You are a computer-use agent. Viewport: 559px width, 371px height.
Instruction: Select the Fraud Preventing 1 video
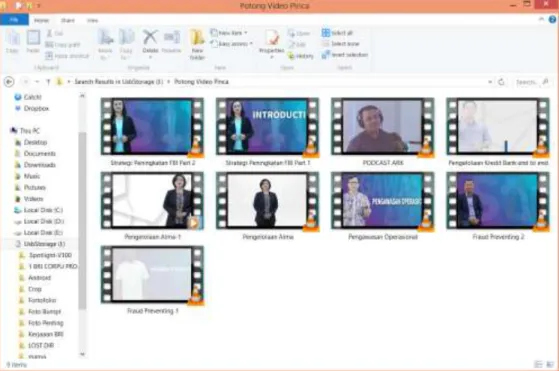tap(152, 280)
